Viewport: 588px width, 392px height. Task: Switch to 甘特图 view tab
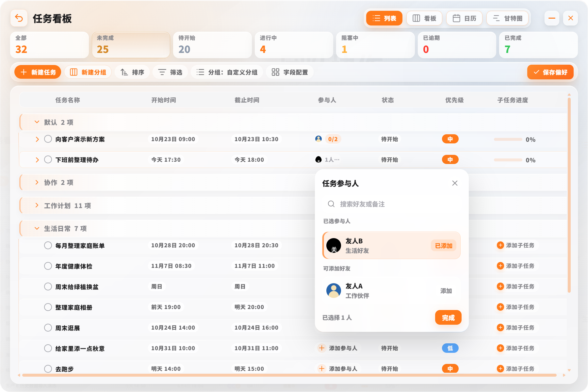tap(508, 18)
